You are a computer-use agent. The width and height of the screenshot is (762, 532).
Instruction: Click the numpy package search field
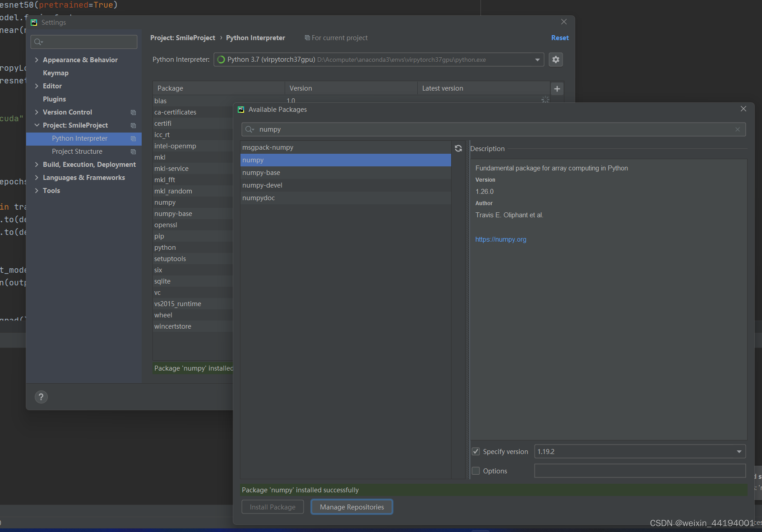pyautogui.click(x=494, y=129)
